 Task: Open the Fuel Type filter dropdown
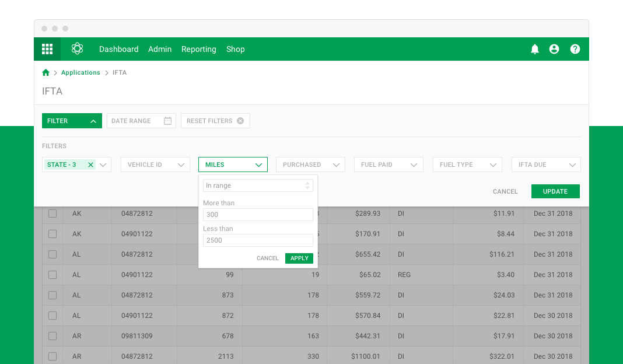coord(467,164)
